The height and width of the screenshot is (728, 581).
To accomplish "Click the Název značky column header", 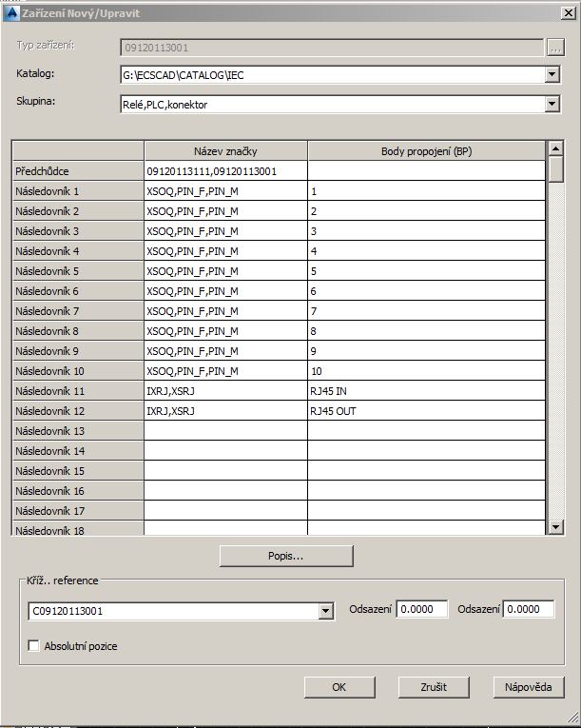I will (225, 151).
